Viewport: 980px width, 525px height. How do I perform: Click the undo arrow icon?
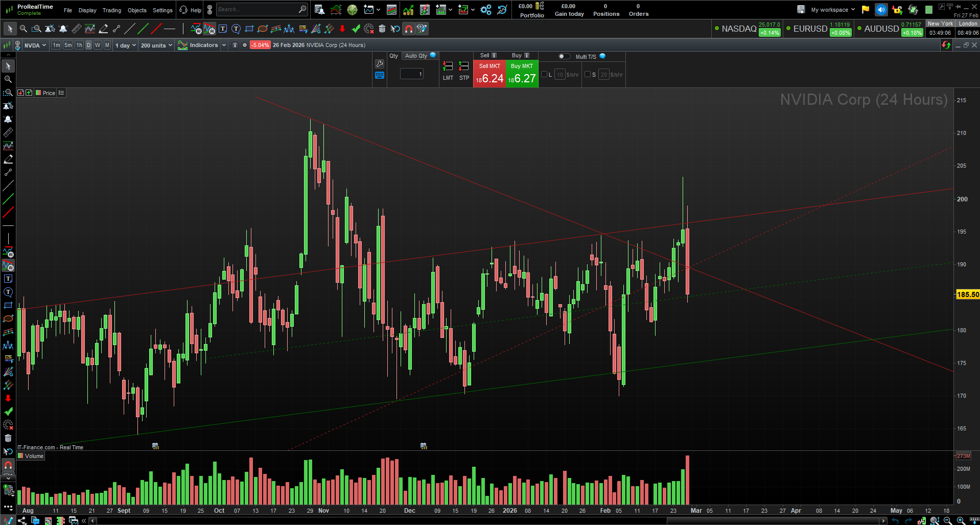[394, 29]
